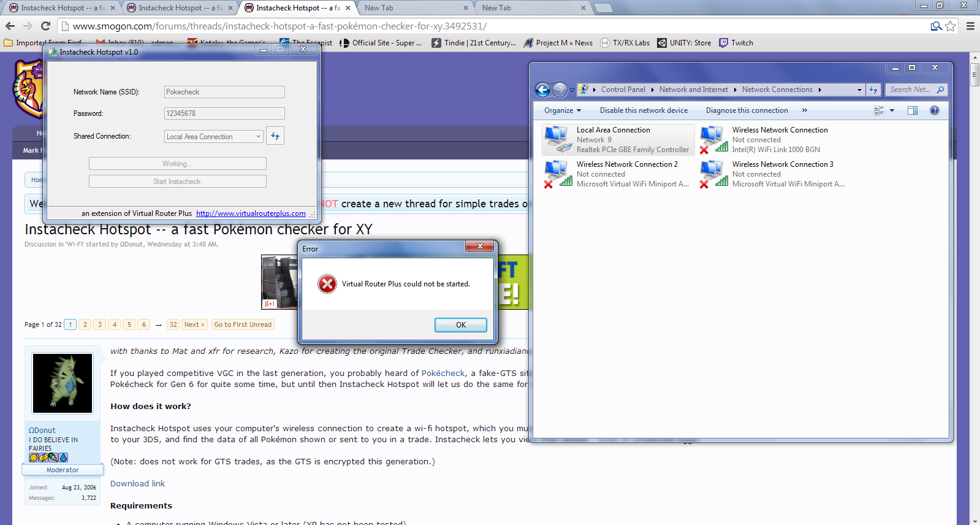This screenshot has width=980, height=525.
Task: Click the Password field in Instacheck
Action: coord(224,113)
